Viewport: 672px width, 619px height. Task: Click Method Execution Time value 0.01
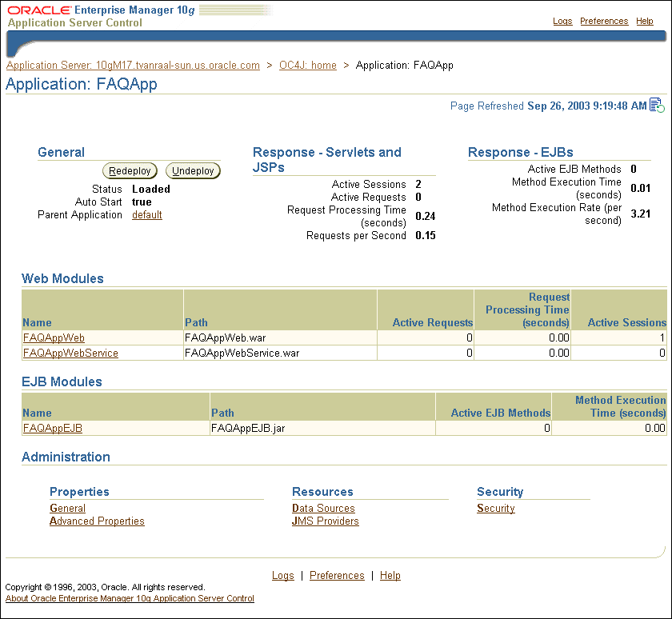click(640, 188)
